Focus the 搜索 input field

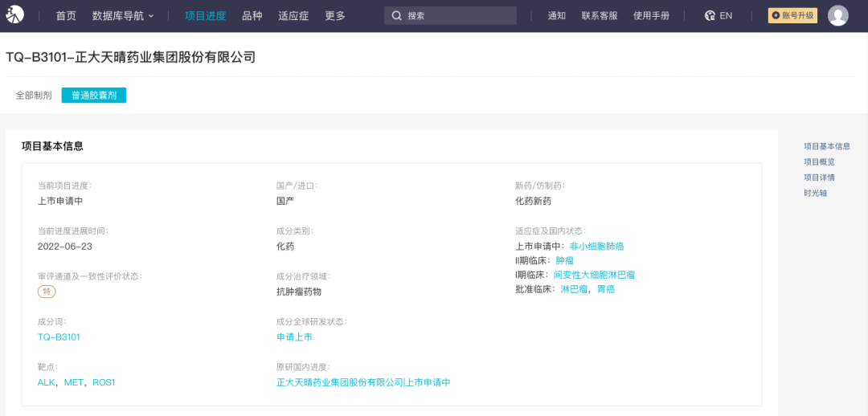(x=450, y=15)
